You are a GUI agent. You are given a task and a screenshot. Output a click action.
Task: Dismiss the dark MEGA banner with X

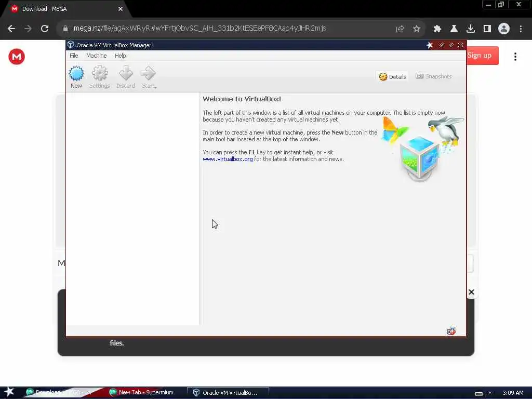tap(471, 292)
